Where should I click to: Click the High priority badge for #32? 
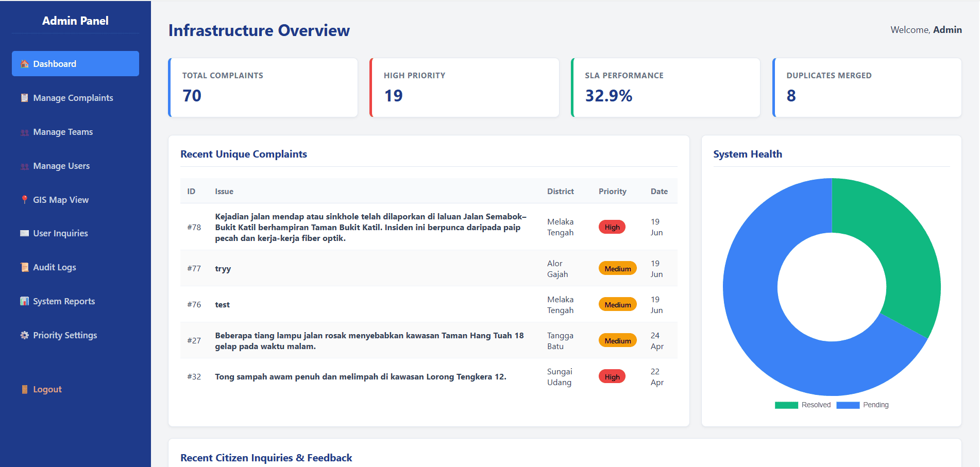pos(612,377)
